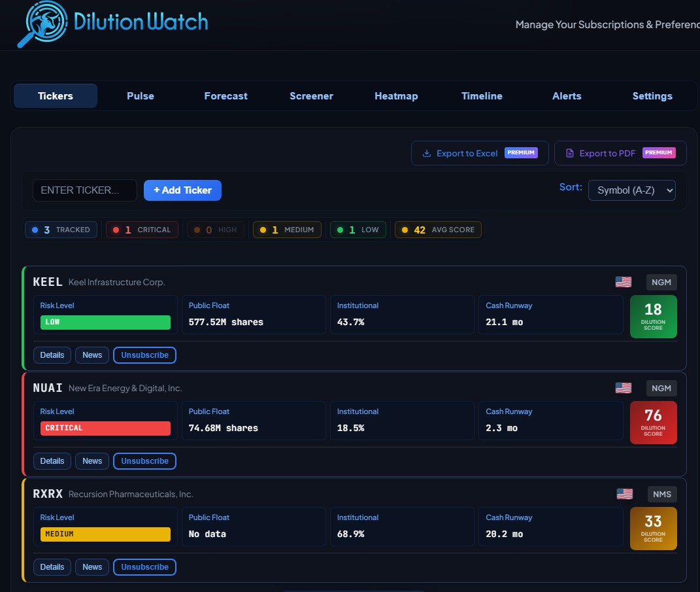700x592 pixels.
Task: Click the US flag icon on KEEL card
Action: click(624, 282)
